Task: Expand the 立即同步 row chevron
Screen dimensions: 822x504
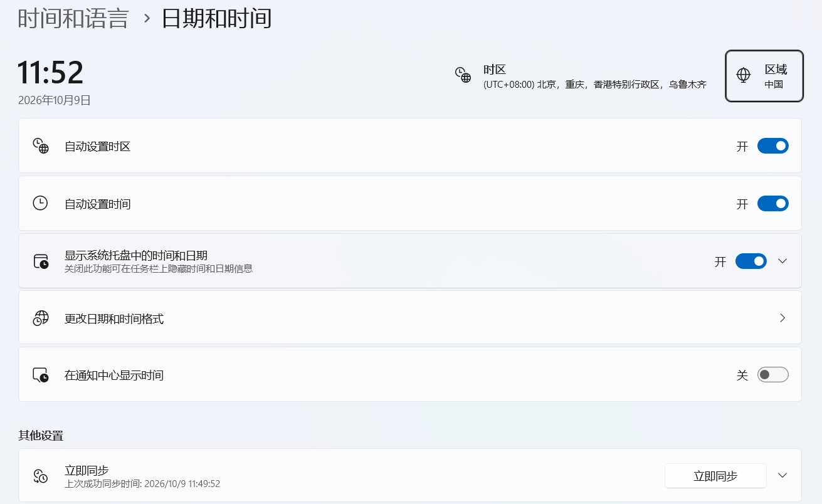Action: [x=782, y=475]
